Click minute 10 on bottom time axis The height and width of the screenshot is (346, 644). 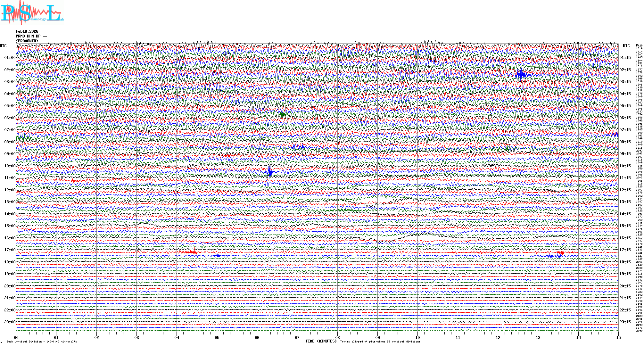pyautogui.click(x=417, y=337)
